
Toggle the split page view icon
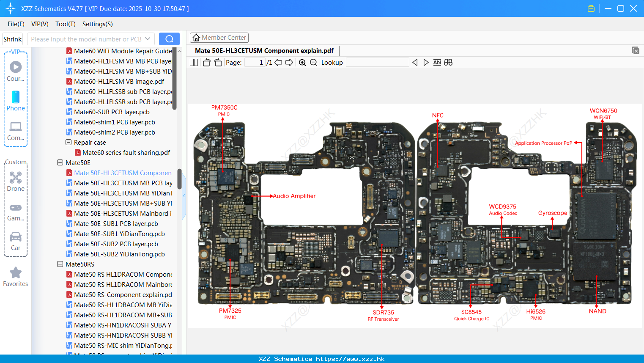(x=194, y=63)
